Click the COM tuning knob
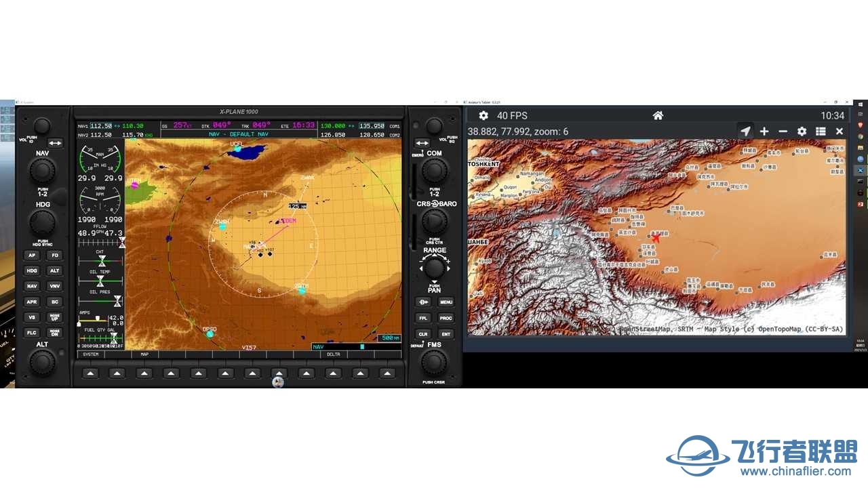Image resolution: width=868 pixels, height=488 pixels. [434, 171]
